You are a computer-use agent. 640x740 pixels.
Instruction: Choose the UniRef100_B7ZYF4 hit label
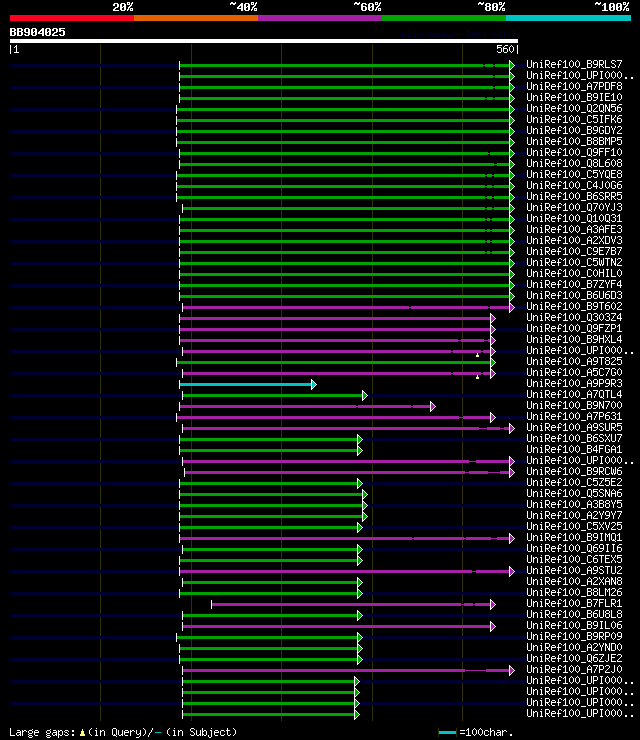coord(574,284)
